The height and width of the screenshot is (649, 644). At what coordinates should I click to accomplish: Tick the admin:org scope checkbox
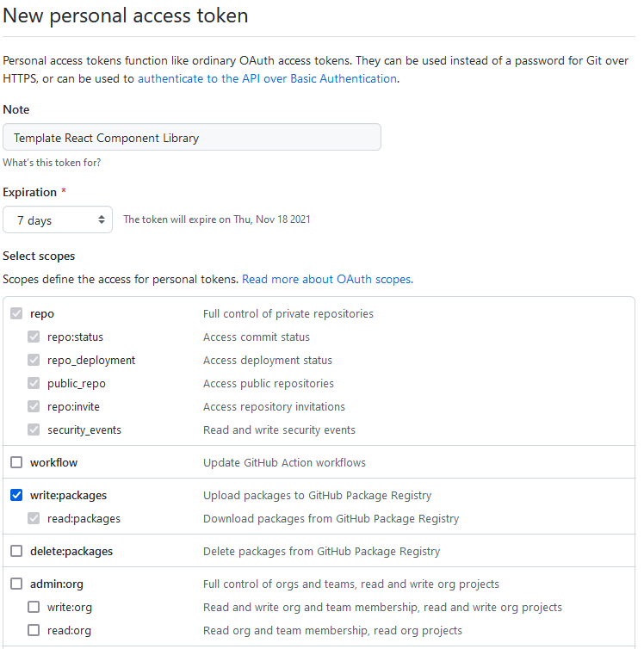(x=16, y=584)
